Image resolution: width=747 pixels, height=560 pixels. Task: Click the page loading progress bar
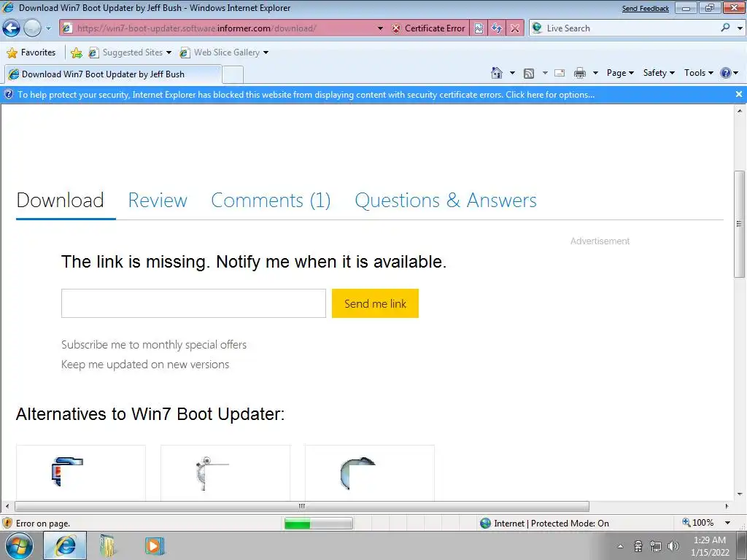pyautogui.click(x=318, y=524)
